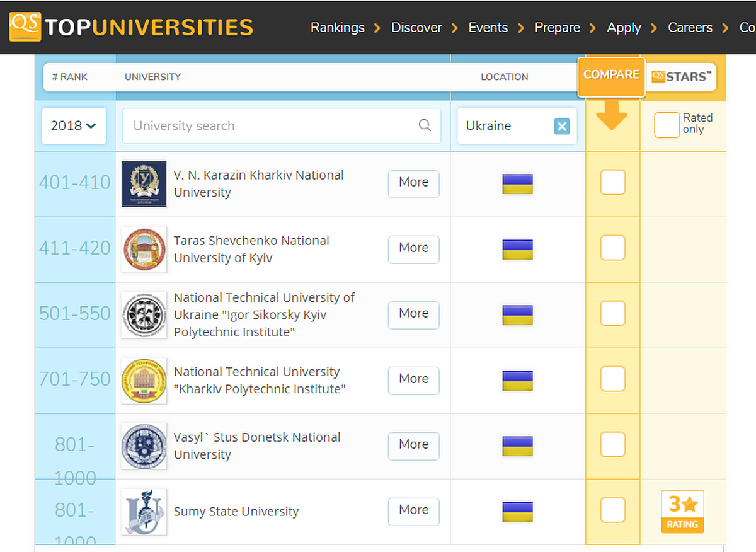This screenshot has height=552, width=756.
Task: Click Ukraine flag in Taras Shevchenko row
Action: [518, 250]
